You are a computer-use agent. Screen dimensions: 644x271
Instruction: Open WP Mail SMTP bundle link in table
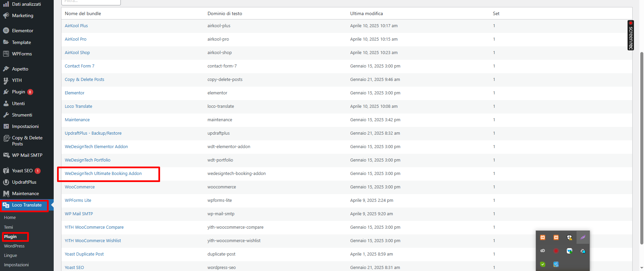(x=79, y=214)
